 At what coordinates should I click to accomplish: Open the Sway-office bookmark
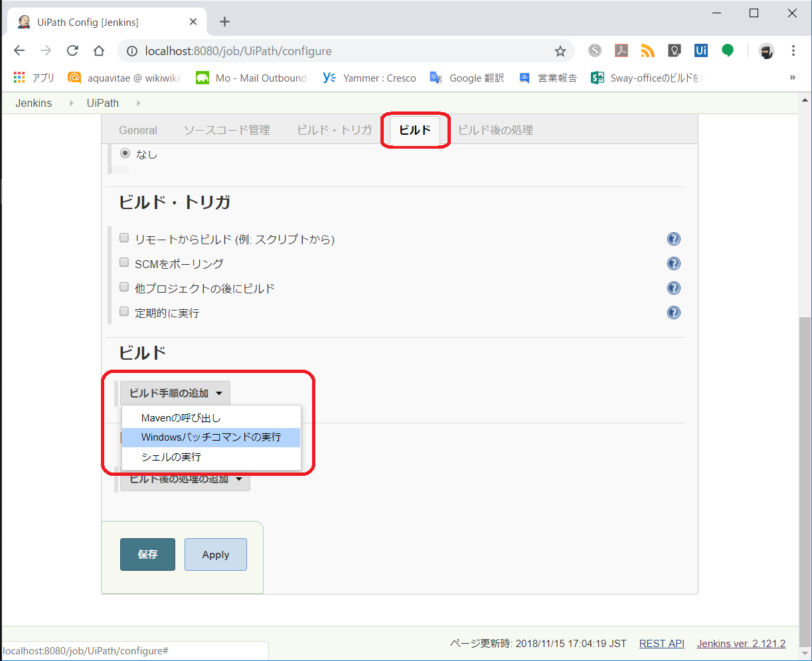click(647, 78)
